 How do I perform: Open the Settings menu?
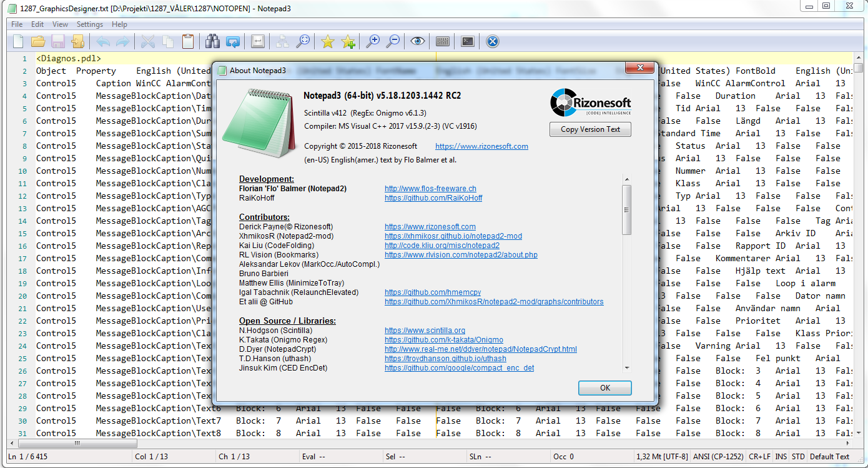tap(89, 24)
